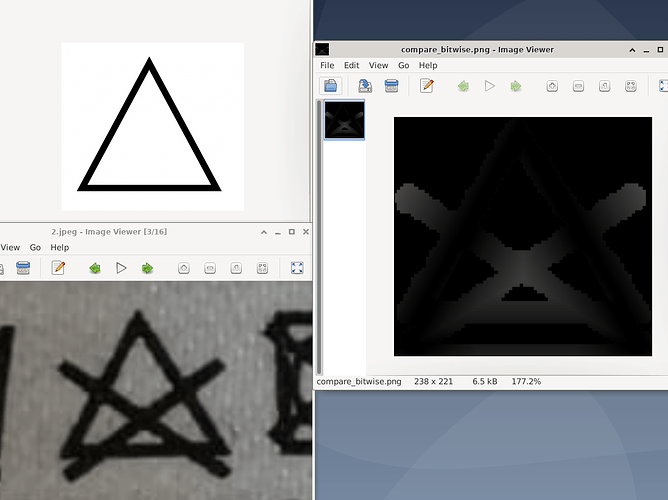The width and height of the screenshot is (668, 500).
Task: Click the triangle image in top-left viewer window
Action: click(153, 126)
